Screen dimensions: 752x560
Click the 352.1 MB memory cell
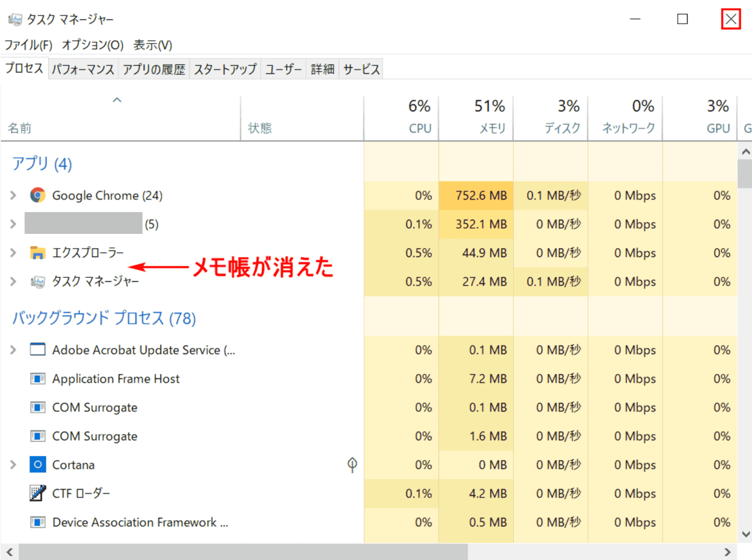tap(476, 224)
